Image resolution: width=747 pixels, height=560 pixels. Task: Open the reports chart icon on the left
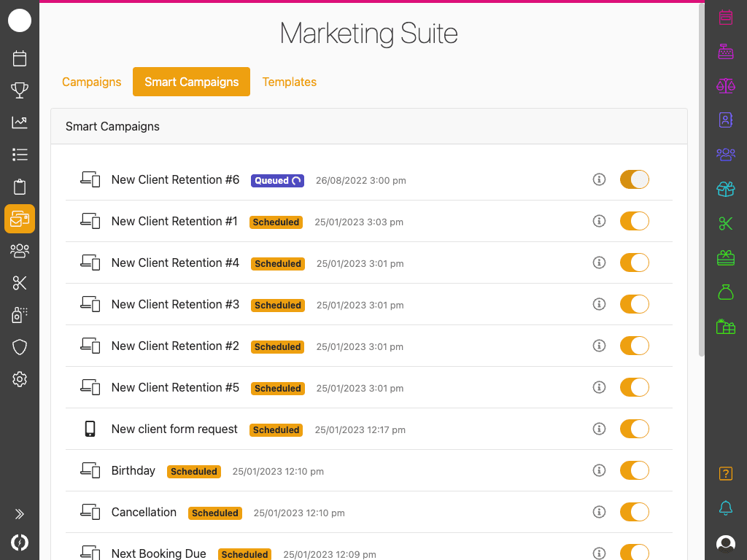pyautogui.click(x=20, y=122)
